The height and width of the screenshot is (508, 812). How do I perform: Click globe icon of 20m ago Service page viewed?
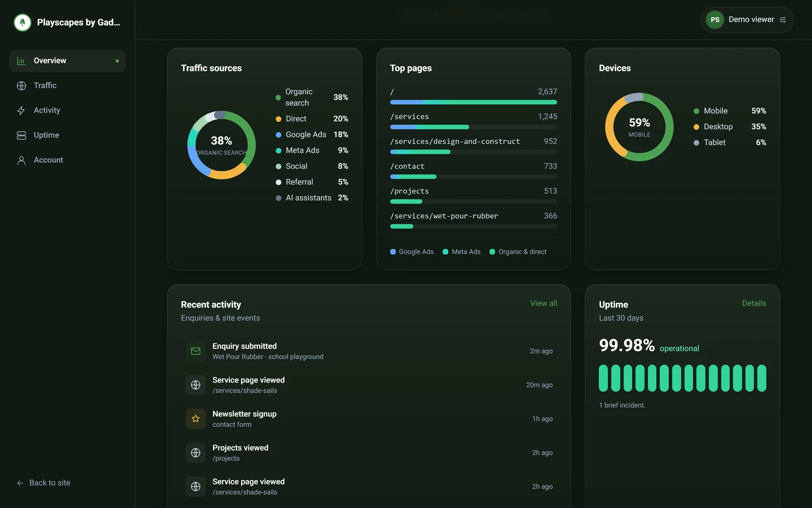pos(195,385)
